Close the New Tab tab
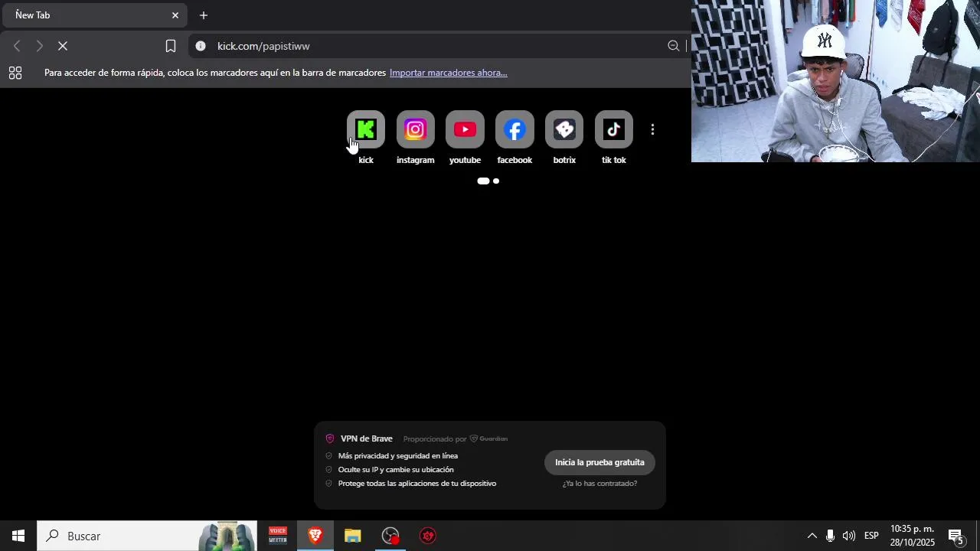 (x=175, y=15)
